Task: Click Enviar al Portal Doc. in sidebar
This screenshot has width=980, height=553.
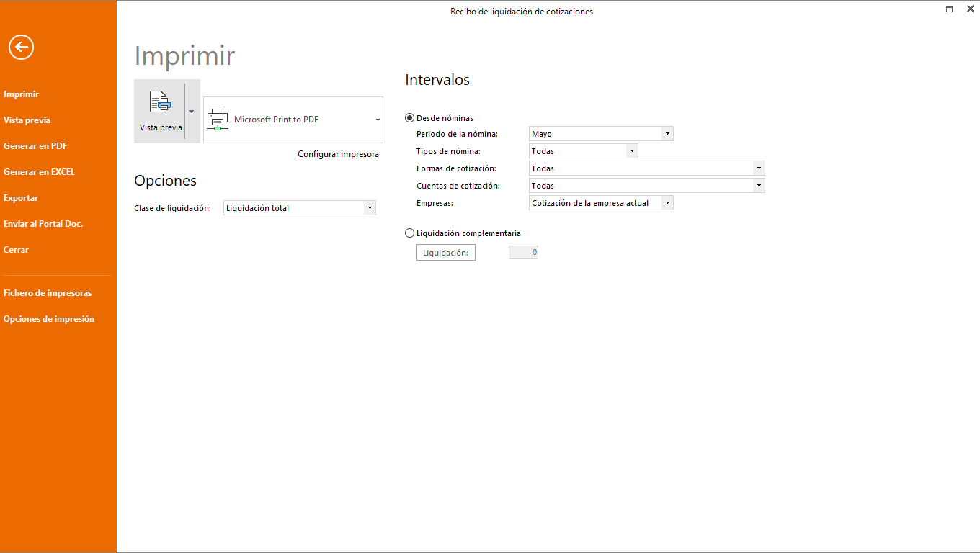Action: coord(43,224)
